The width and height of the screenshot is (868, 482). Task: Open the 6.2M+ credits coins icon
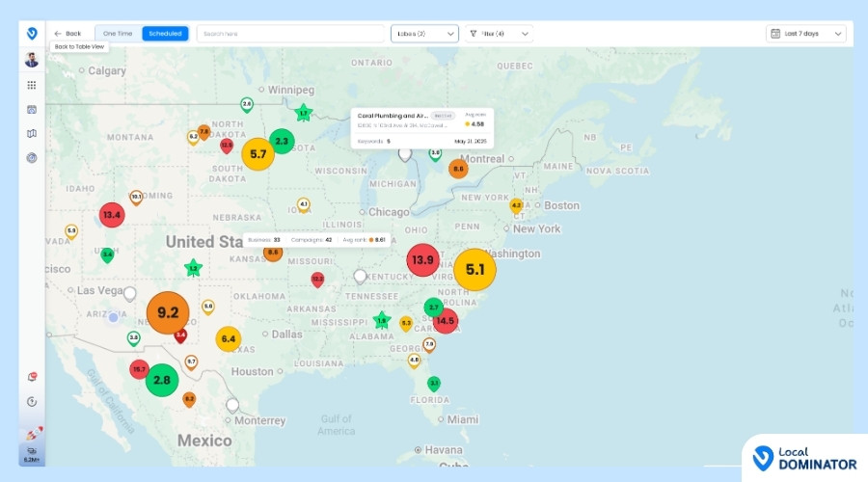tap(32, 455)
